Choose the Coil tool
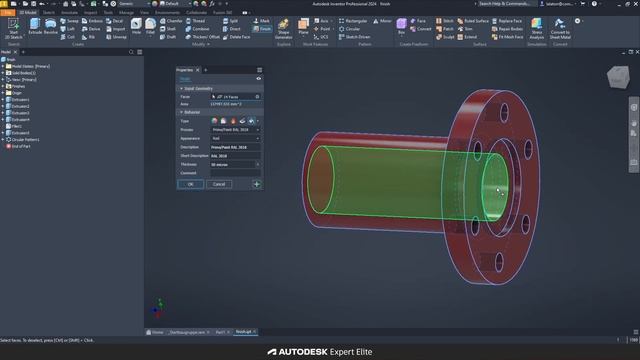Screen dimensions: 640x360 tap(68, 37)
